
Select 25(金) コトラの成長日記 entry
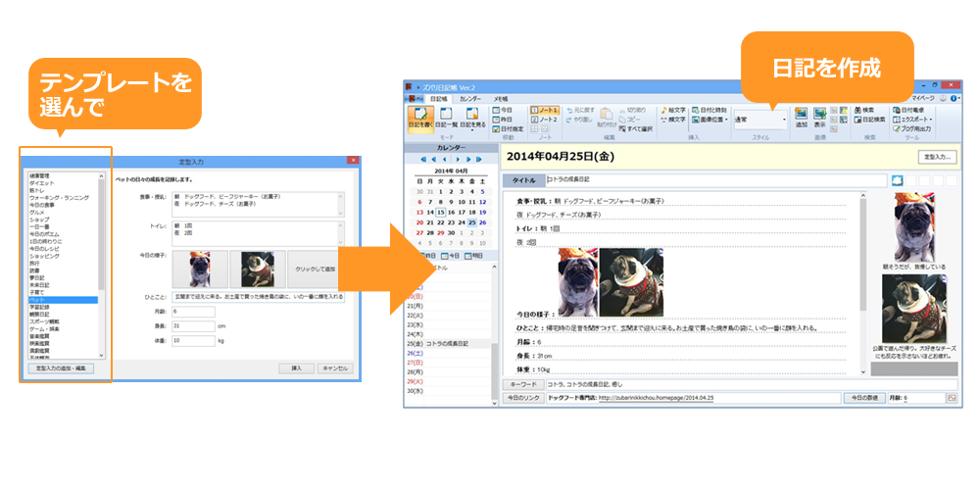pos(448,344)
